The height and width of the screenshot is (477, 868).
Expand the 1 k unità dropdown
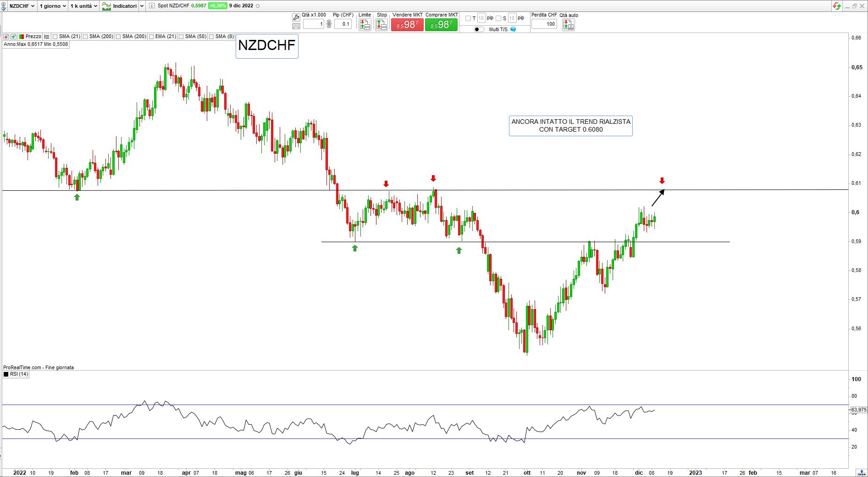[83, 6]
